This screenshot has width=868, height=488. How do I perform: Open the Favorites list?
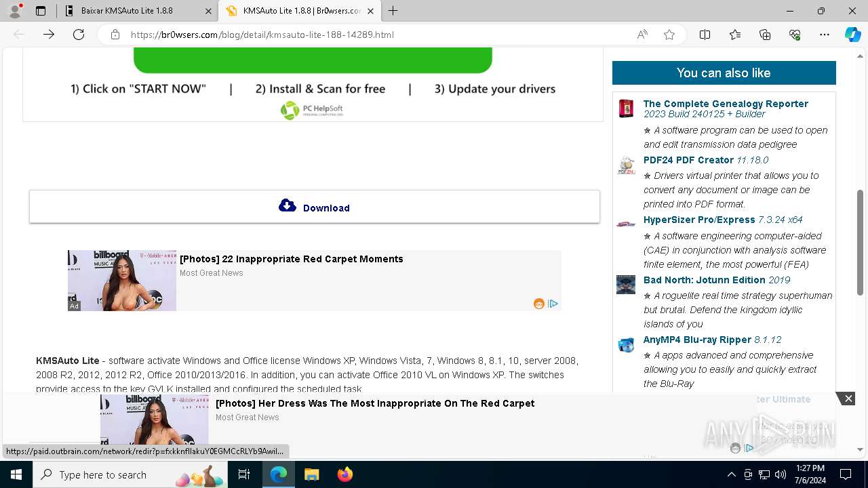(x=735, y=35)
